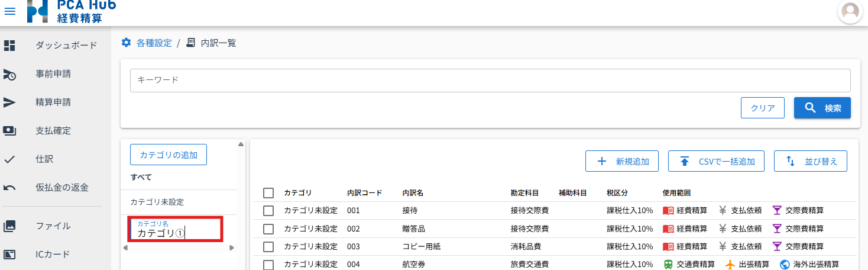Screen dimensions: 868x270
Task: Click the 事前申請 sidebar icon
Action: click(x=9, y=74)
